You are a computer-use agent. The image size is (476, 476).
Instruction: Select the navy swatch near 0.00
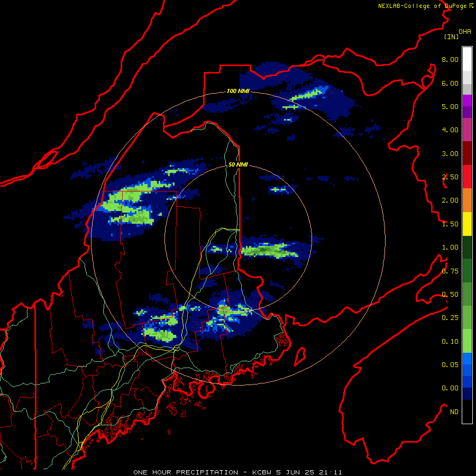467,393
